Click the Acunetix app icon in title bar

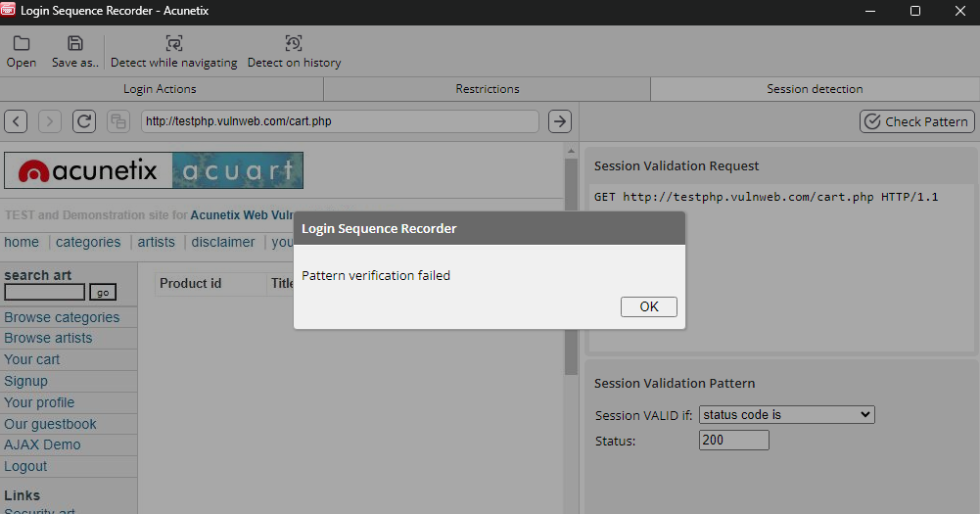(8, 10)
